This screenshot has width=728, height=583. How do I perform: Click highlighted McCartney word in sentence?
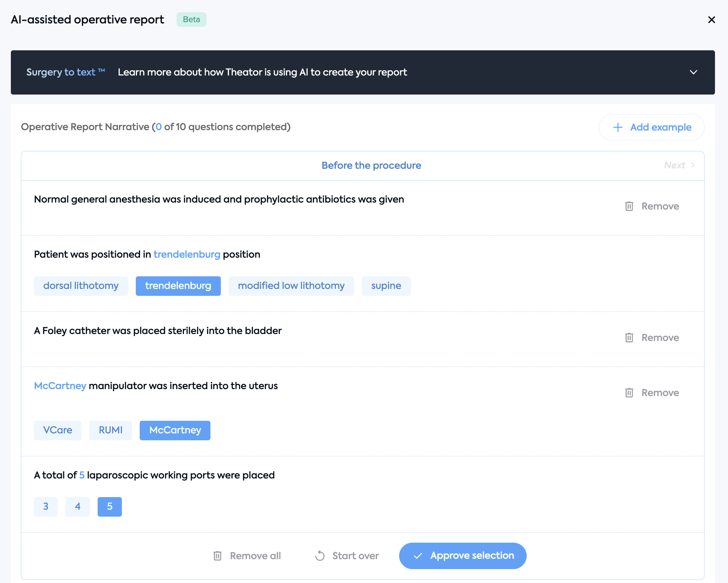pyautogui.click(x=60, y=386)
